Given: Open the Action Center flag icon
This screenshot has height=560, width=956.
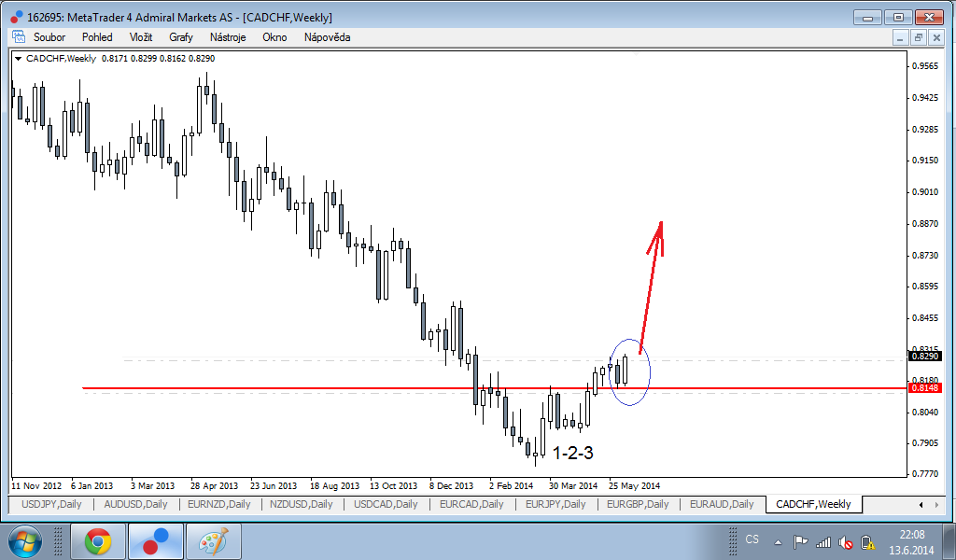Looking at the screenshot, I should 800,541.
